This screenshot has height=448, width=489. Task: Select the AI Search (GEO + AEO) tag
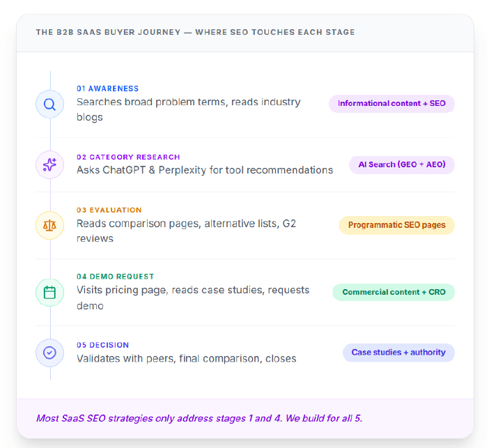pyautogui.click(x=402, y=164)
